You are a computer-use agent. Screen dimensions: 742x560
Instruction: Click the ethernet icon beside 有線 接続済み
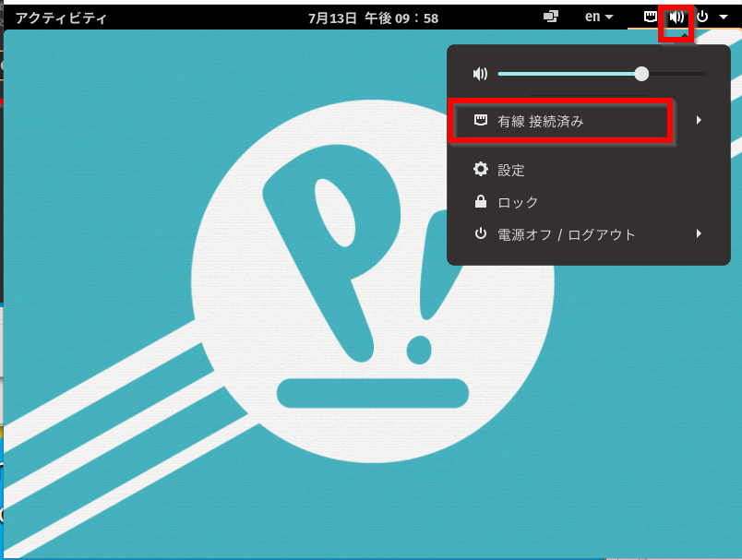point(481,120)
